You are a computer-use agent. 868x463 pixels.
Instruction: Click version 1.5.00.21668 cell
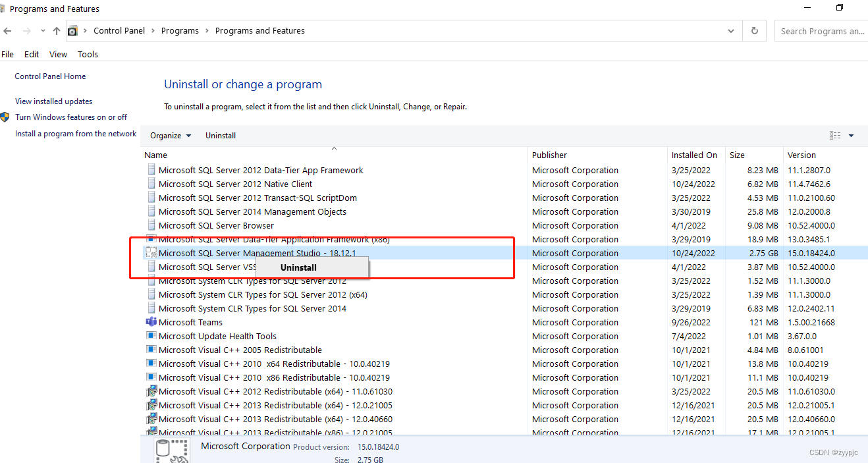(811, 322)
